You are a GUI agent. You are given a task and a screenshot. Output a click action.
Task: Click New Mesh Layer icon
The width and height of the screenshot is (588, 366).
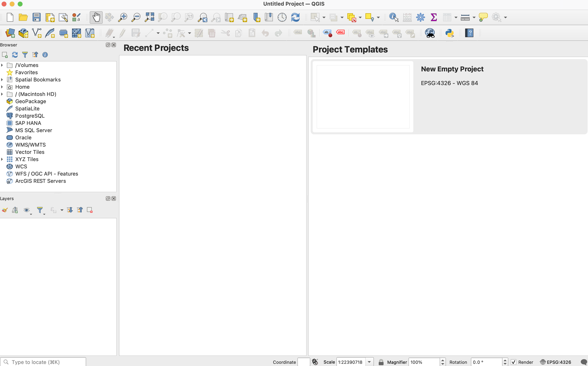coord(76,33)
